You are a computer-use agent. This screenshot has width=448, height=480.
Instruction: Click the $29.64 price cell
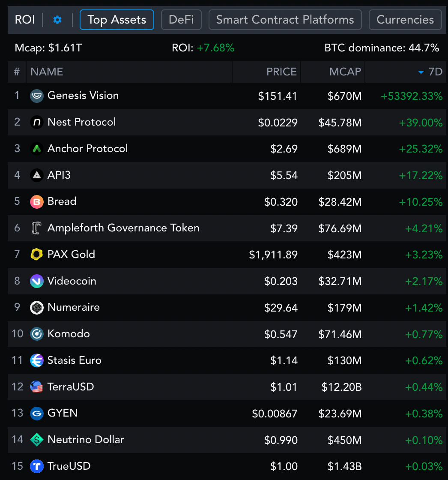[x=281, y=308]
